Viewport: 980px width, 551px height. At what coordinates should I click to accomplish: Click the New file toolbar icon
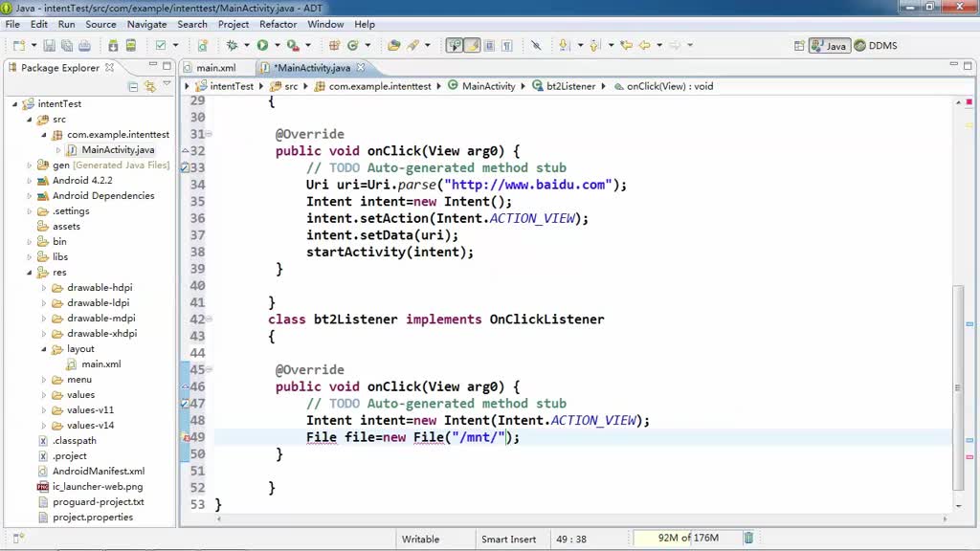point(19,45)
